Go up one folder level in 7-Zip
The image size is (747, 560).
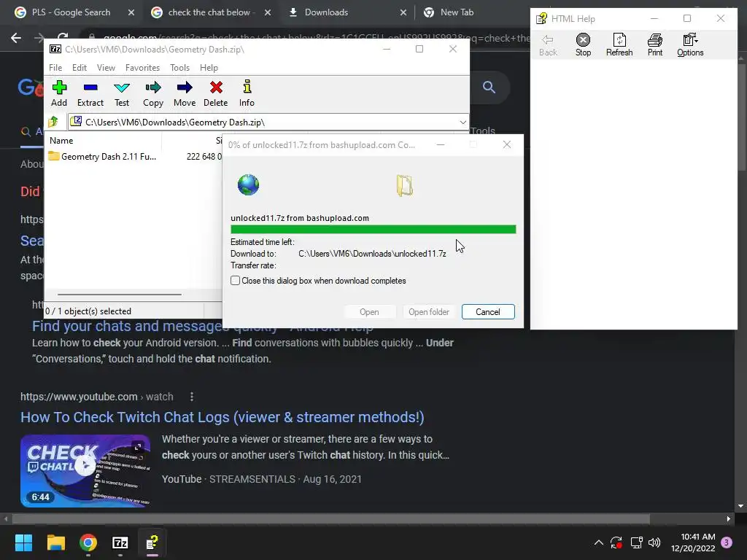tap(53, 122)
